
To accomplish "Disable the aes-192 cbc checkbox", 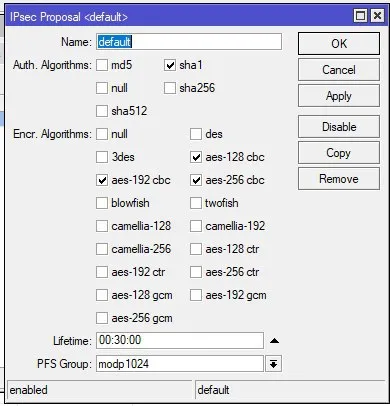I will pos(102,180).
